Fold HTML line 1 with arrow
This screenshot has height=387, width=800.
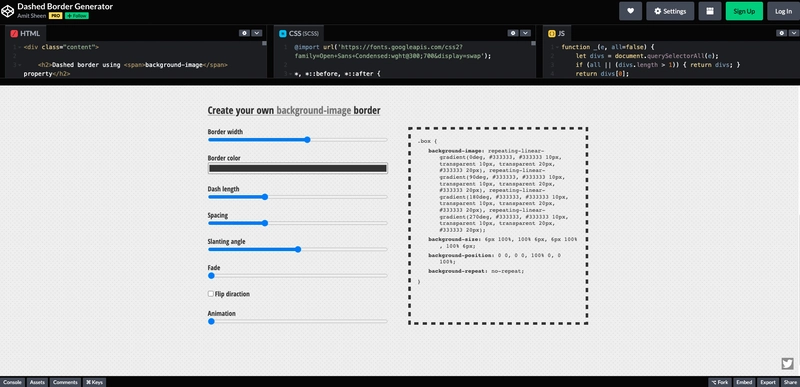coord(20,47)
